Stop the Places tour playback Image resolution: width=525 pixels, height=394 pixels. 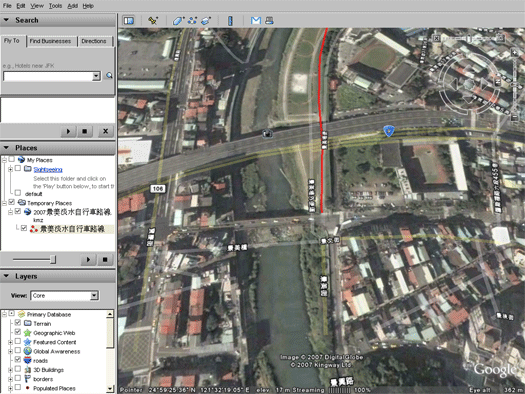pyautogui.click(x=105, y=259)
